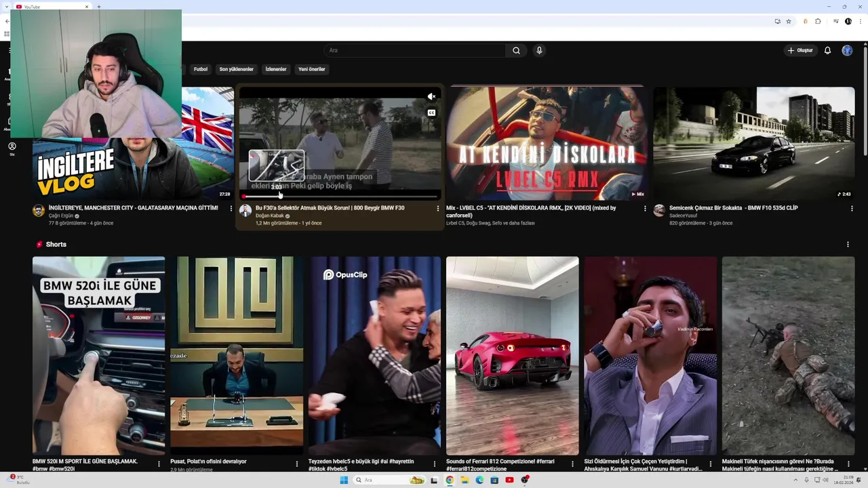The width and height of the screenshot is (868, 488).
Task: Open options for Pusat, Polat'ın ofisini short
Action: coord(296,464)
